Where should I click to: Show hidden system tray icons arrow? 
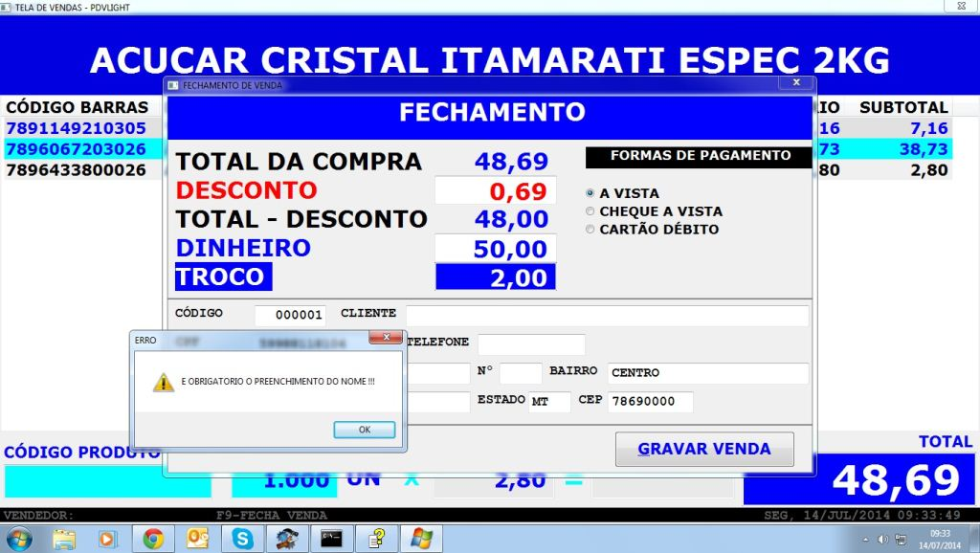click(x=865, y=540)
